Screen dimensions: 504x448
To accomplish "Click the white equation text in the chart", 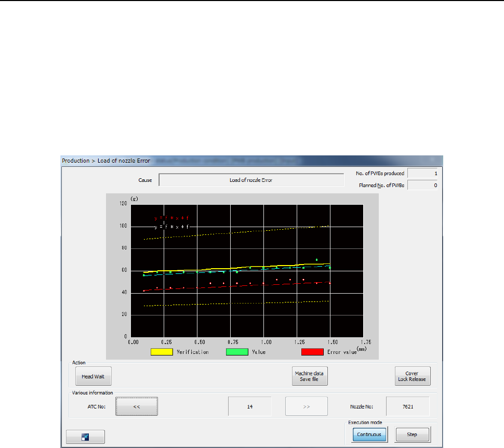I will tap(167, 227).
